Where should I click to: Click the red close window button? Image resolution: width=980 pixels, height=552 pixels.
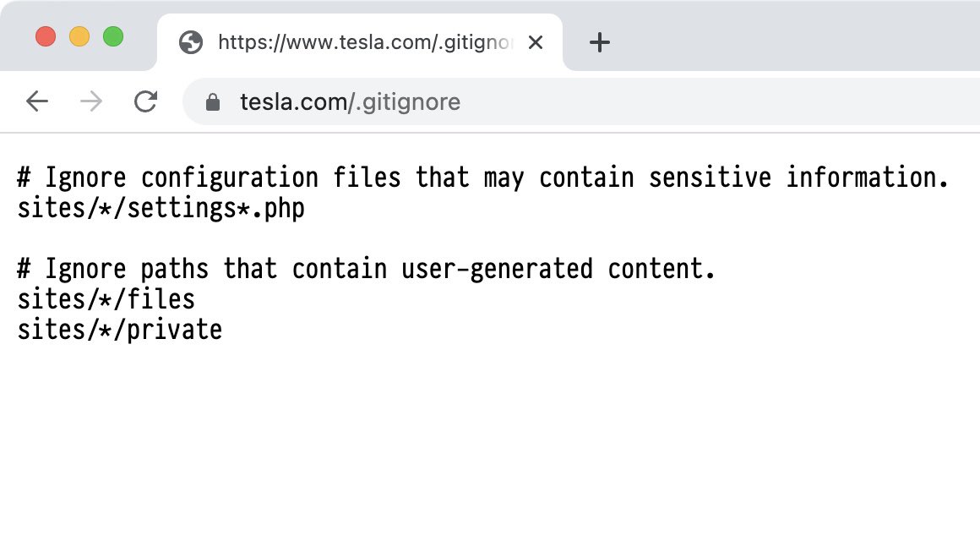46,36
